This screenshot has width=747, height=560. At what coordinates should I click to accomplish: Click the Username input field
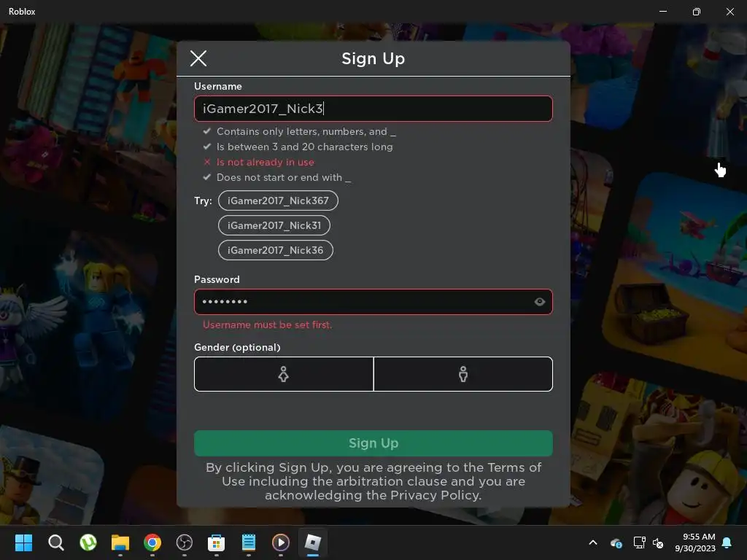tap(373, 109)
